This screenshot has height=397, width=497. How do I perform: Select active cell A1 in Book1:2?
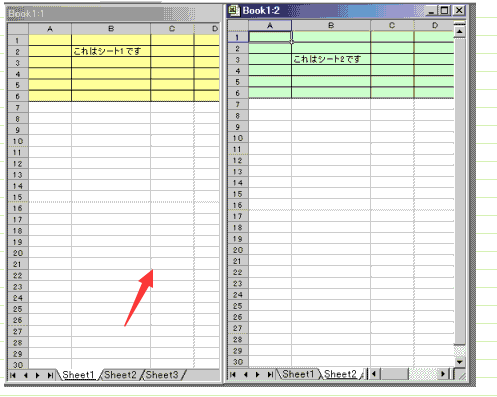pos(270,37)
